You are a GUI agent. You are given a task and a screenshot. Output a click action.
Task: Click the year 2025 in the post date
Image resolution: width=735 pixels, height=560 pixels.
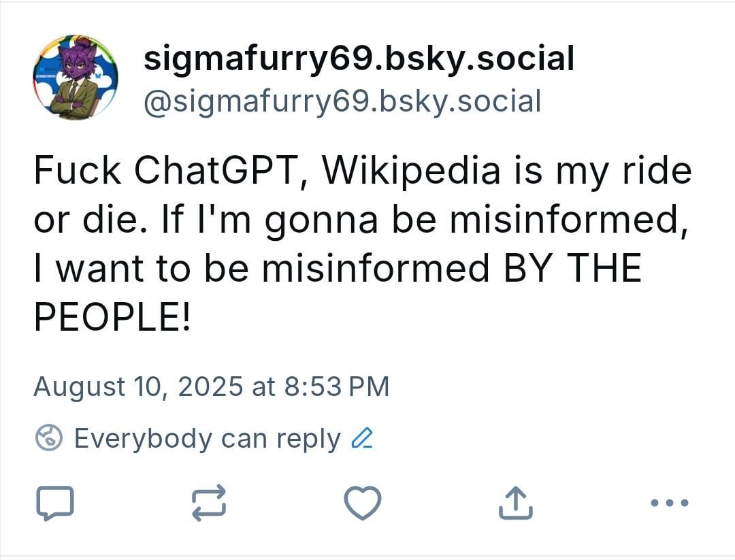click(210, 387)
